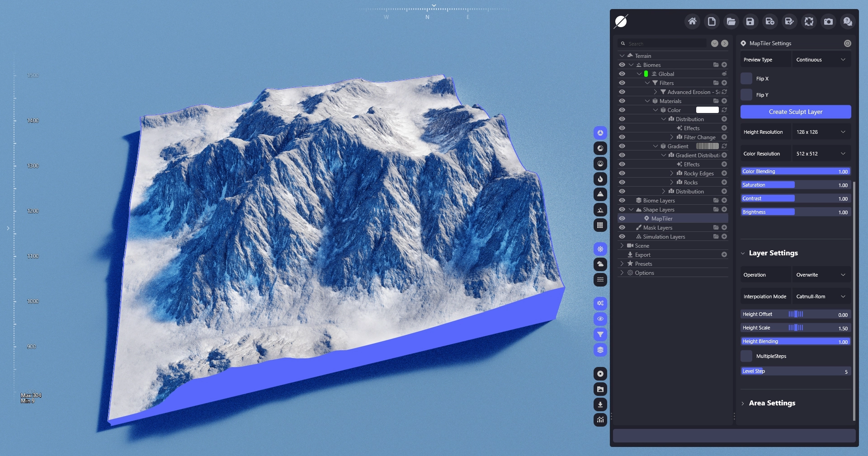
Task: Click the Home icon in top toolbar
Action: click(692, 21)
